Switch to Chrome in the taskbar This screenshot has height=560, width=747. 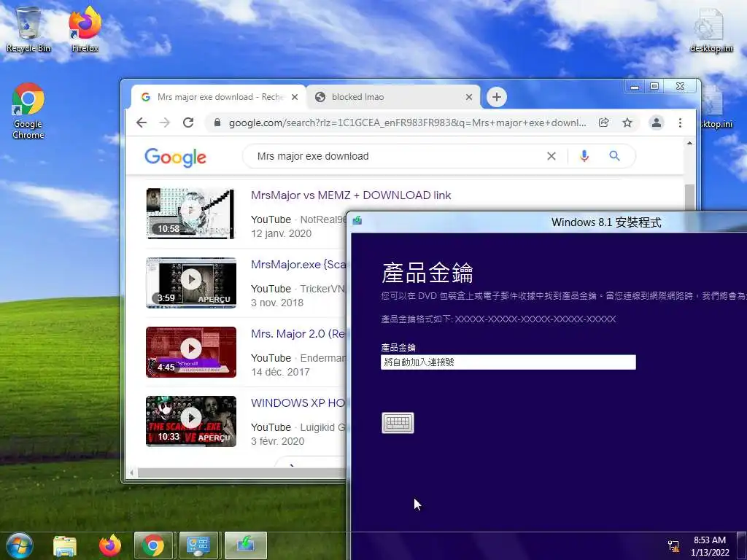pos(153,545)
